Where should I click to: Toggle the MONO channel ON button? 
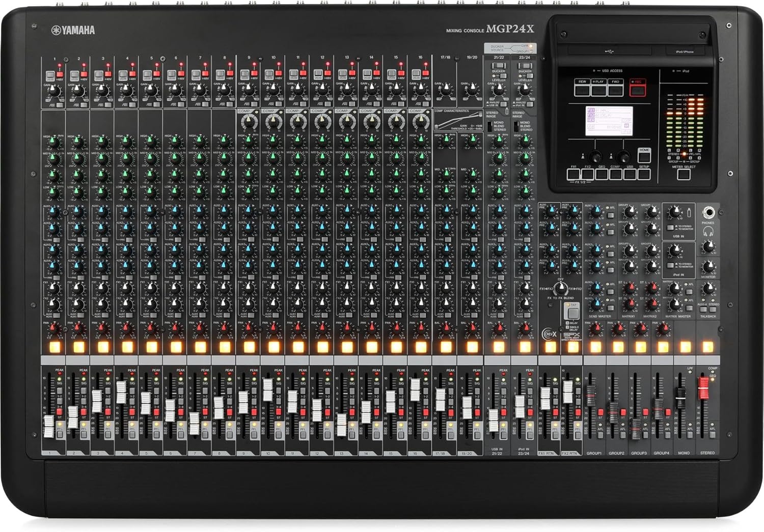click(685, 347)
